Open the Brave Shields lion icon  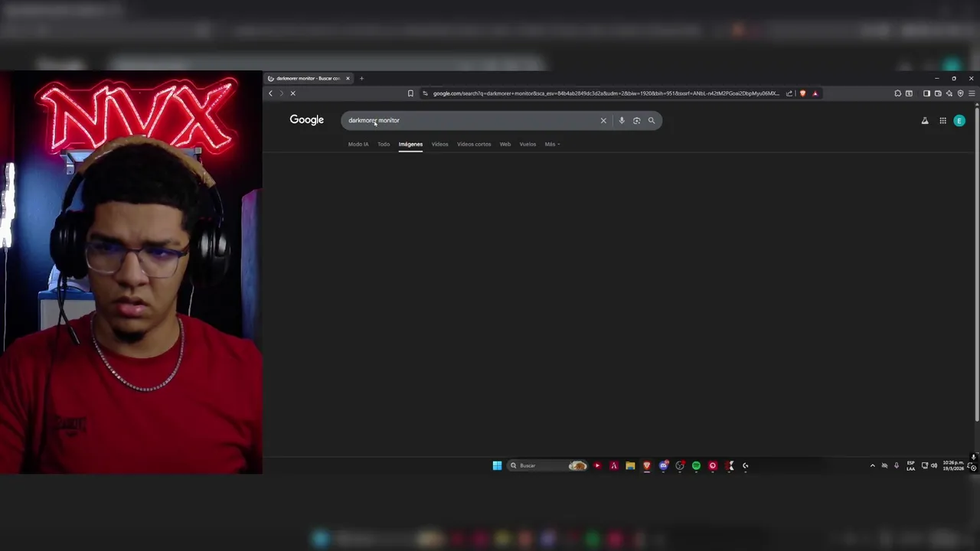[x=802, y=93]
